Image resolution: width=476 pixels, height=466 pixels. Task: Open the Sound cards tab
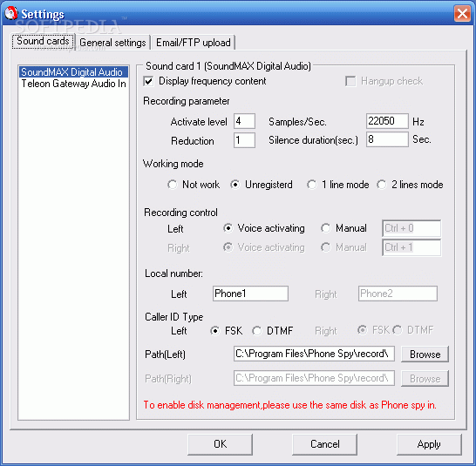(x=43, y=41)
